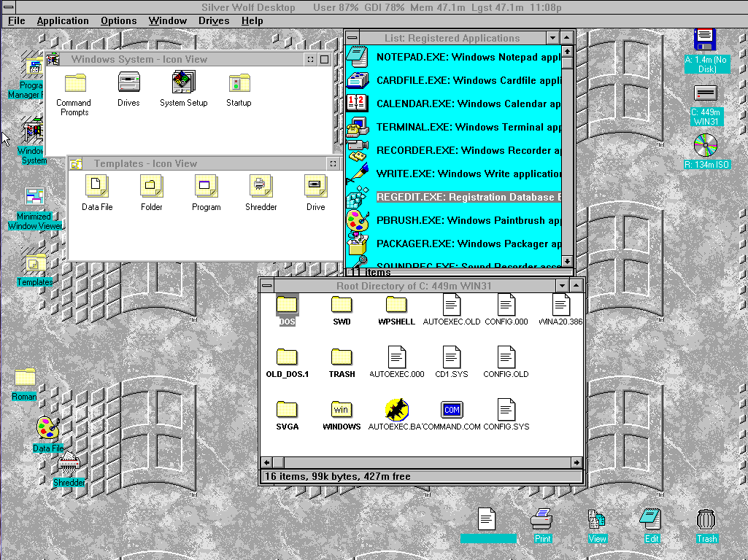Image resolution: width=748 pixels, height=560 pixels.
Task: Click the Shredder template icon
Action: pyautogui.click(x=261, y=188)
